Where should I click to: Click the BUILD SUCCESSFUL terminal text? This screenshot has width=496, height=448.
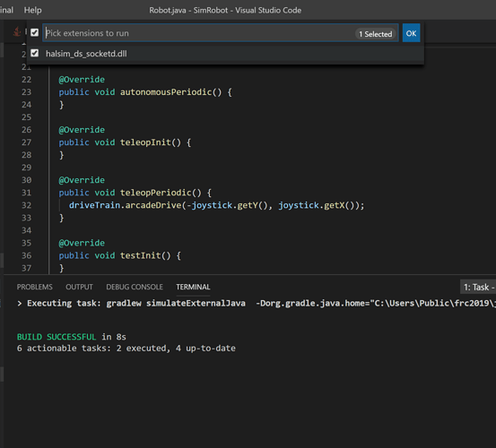(x=57, y=337)
